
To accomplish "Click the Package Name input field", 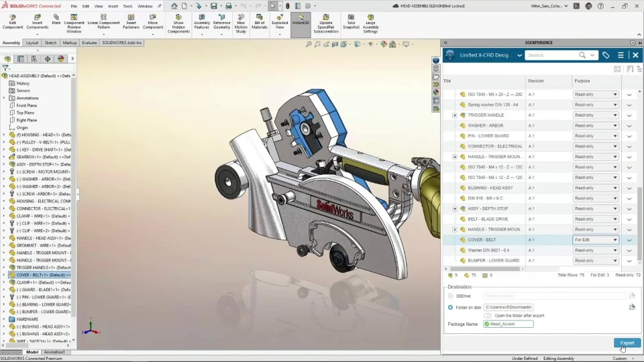I will [511, 324].
